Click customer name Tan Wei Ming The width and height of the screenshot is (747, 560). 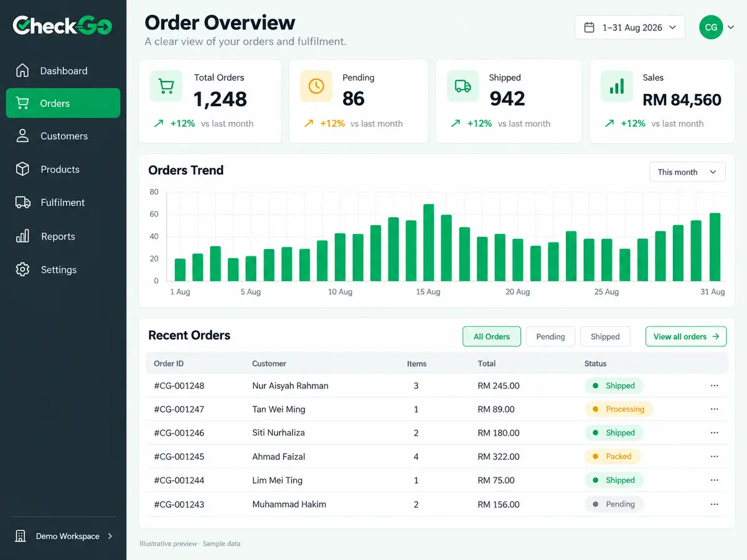click(x=279, y=409)
